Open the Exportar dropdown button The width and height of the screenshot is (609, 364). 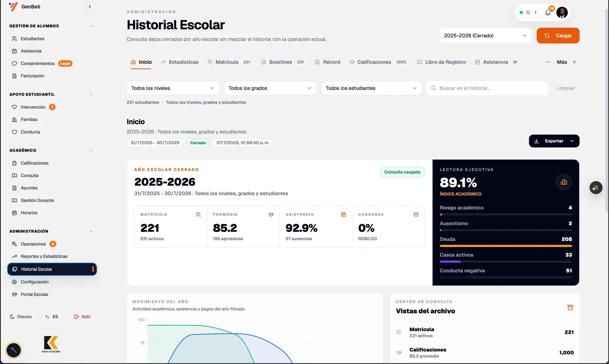tap(554, 141)
